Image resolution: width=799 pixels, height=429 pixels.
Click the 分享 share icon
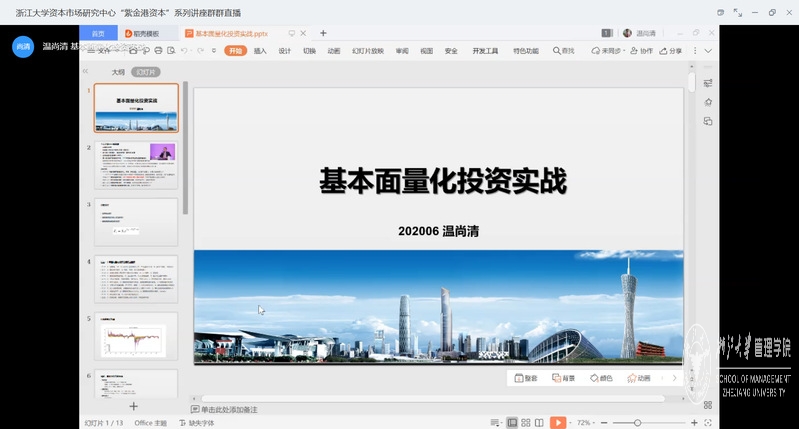[671, 51]
